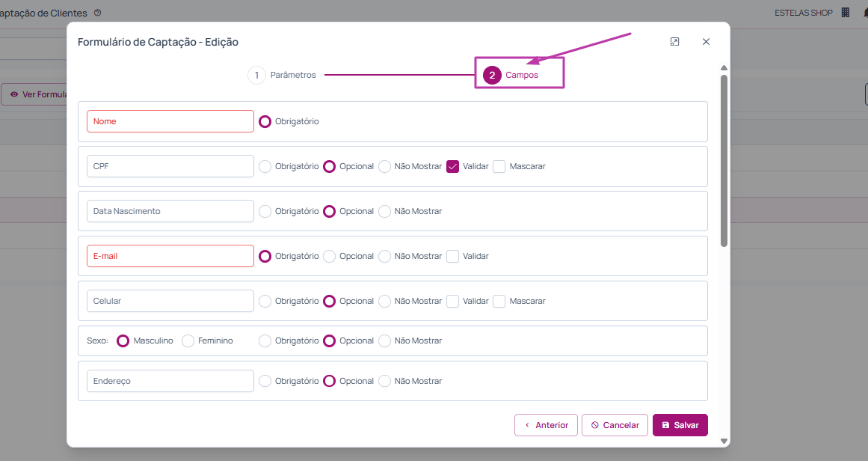The width and height of the screenshot is (868, 461).
Task: Click the Endereço input field
Action: click(170, 381)
